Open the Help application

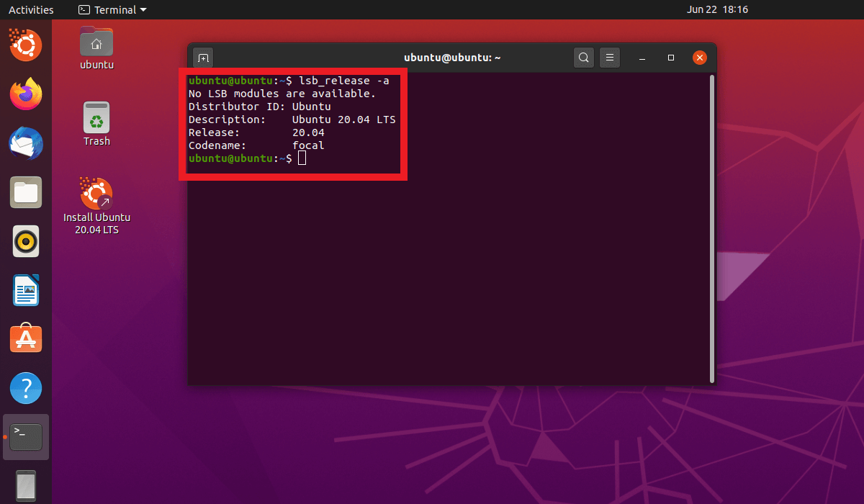[x=25, y=387]
